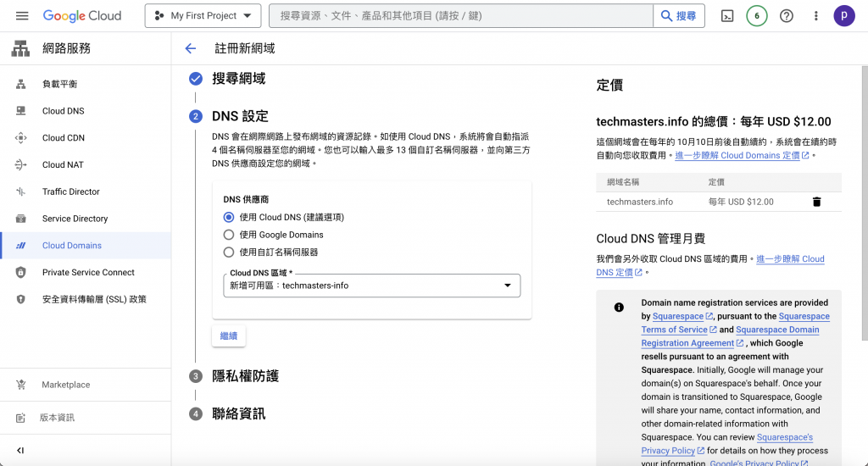Open the 搜尋網域 step heading
Viewport: 868px width, 466px height.
coord(238,79)
